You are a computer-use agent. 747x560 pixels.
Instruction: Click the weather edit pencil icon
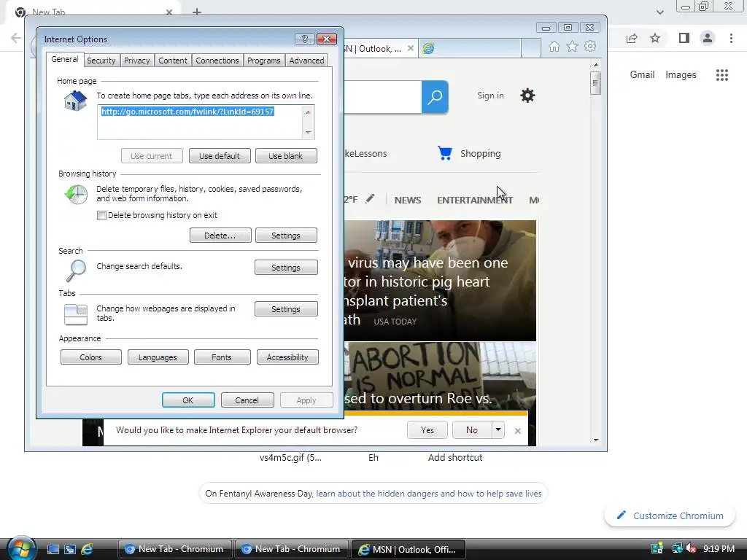(370, 199)
